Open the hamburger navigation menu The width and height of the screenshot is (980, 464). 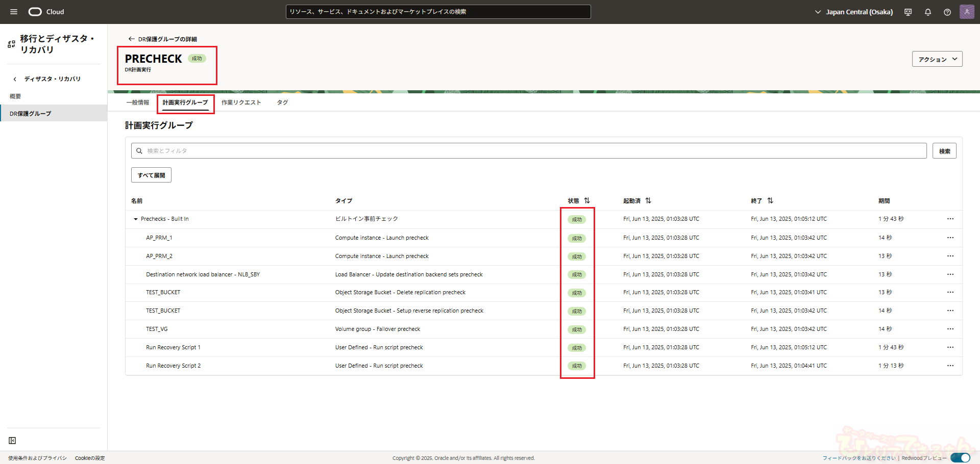[14, 12]
